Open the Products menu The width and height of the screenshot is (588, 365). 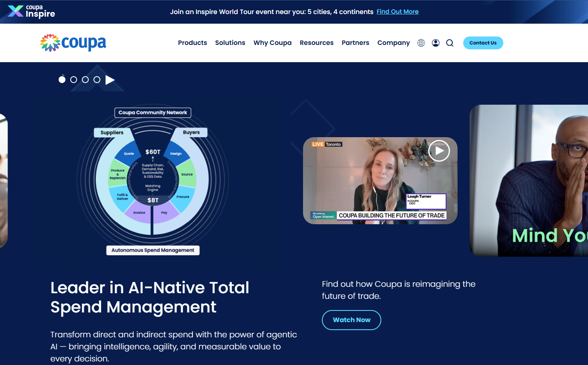(x=193, y=43)
